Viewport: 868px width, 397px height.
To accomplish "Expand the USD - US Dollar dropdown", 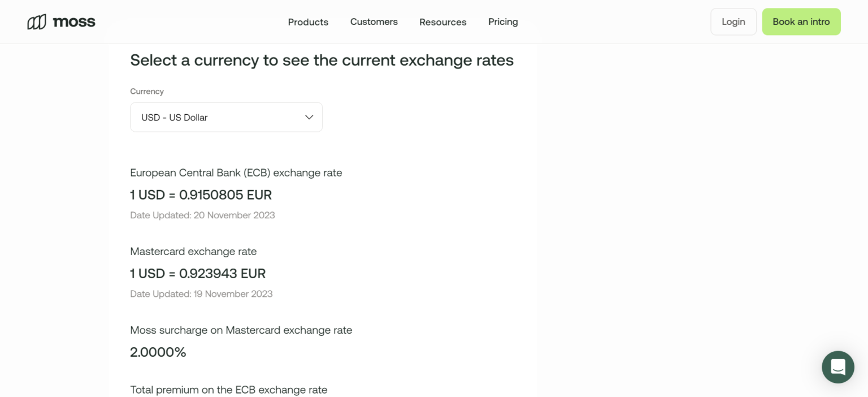I will coord(226,117).
